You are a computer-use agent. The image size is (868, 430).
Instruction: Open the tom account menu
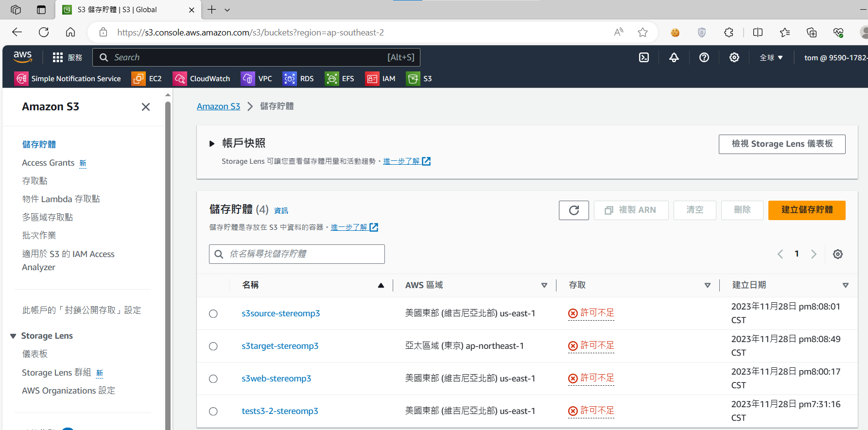click(x=835, y=57)
